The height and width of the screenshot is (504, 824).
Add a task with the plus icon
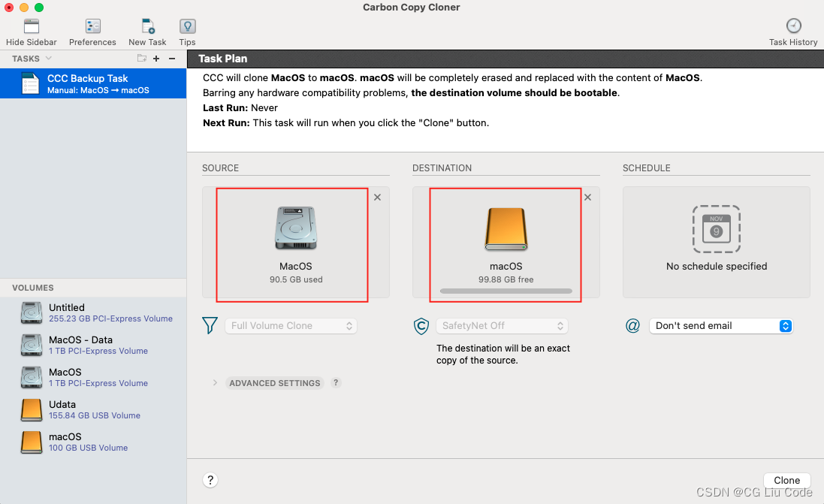point(156,59)
